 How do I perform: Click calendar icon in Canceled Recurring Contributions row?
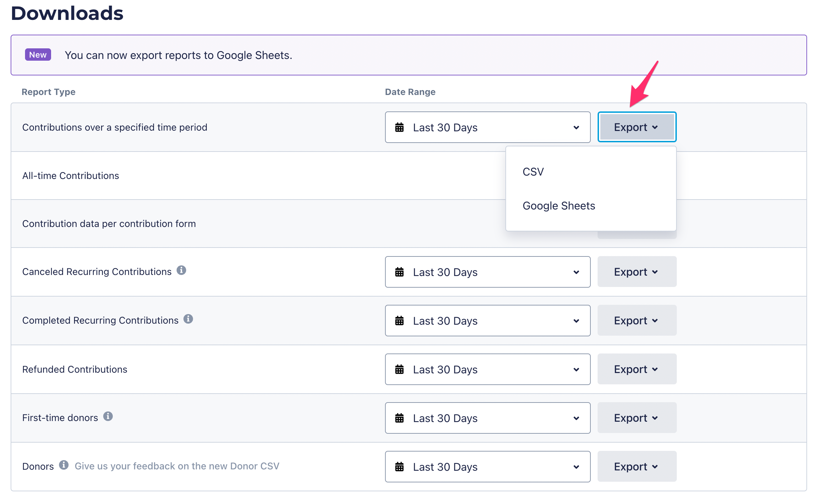tap(399, 272)
